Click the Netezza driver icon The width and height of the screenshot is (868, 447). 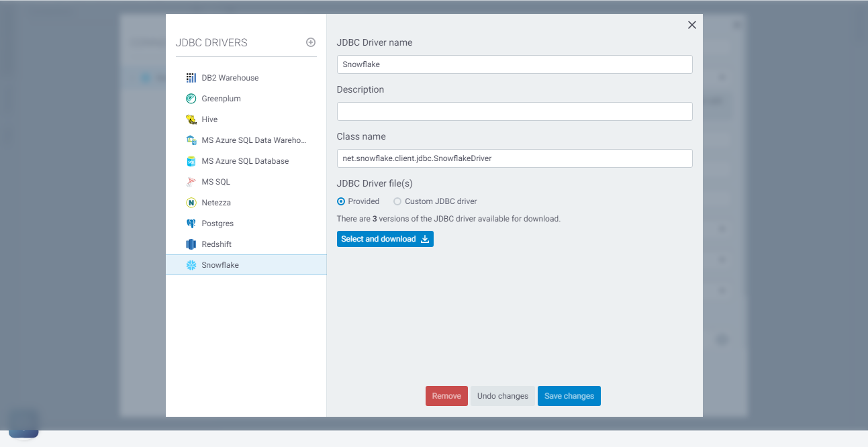[191, 202]
